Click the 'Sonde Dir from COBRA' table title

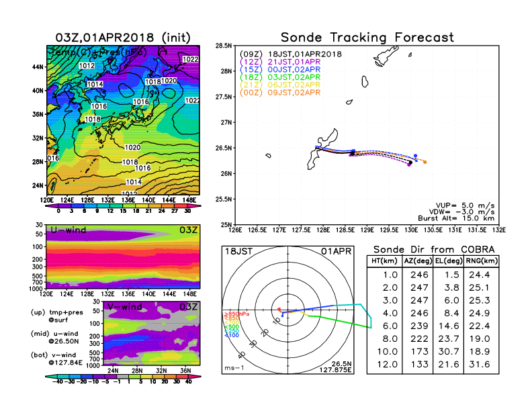pos(434,250)
